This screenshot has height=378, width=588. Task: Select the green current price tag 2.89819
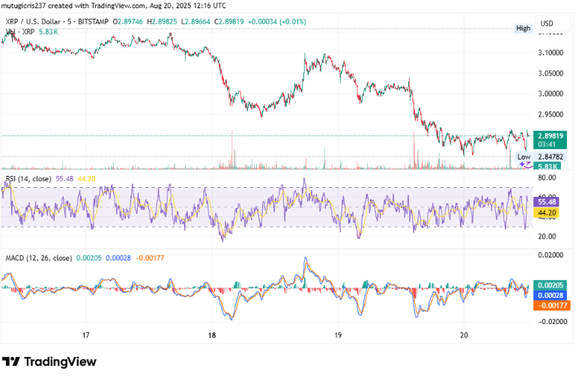tap(551, 136)
